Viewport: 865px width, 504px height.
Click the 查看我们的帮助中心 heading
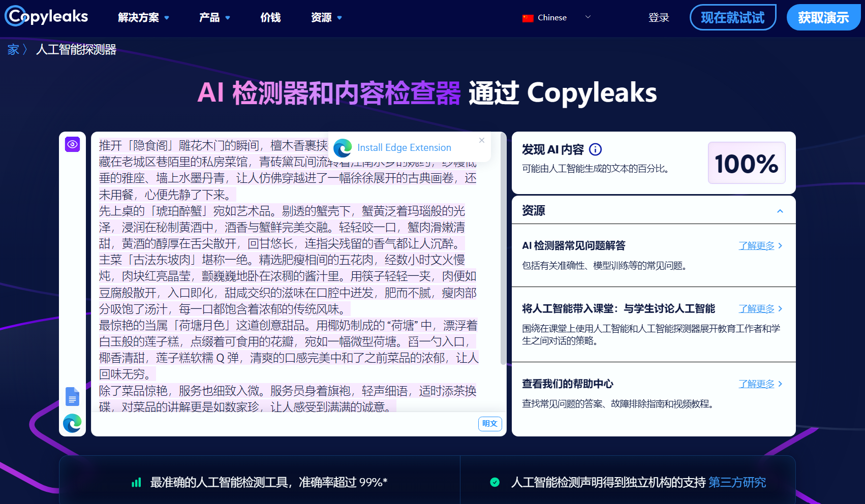568,384
